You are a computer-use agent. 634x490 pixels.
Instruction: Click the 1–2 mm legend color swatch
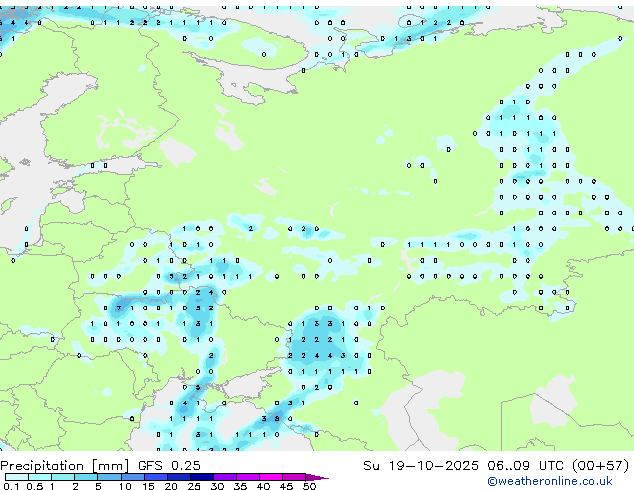click(x=63, y=477)
